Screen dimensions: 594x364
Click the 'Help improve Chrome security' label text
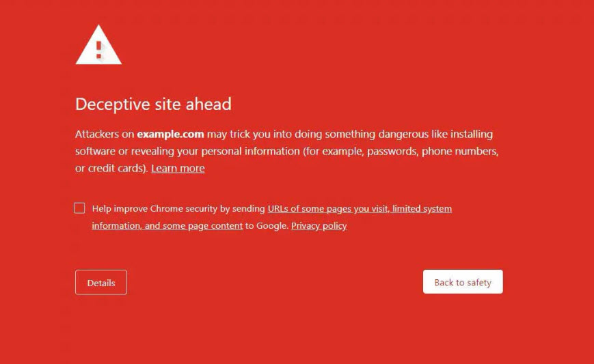click(x=155, y=208)
